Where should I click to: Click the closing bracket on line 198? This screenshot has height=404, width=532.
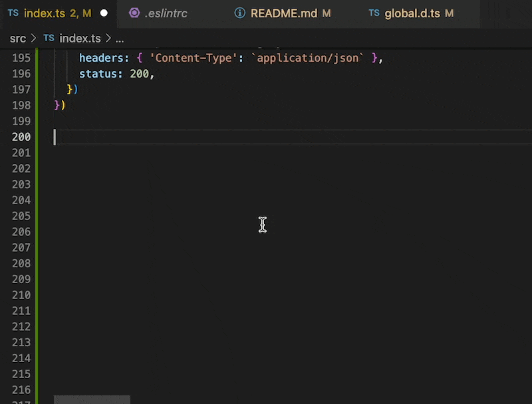coord(60,106)
